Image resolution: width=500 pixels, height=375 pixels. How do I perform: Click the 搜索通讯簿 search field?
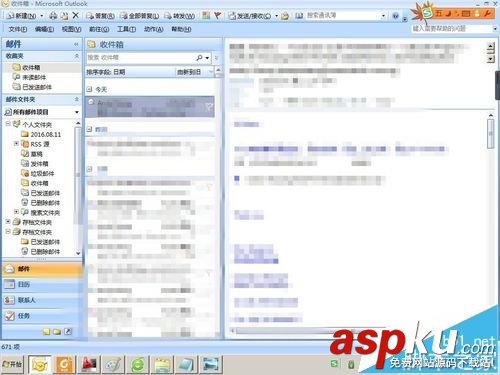pyautogui.click(x=343, y=15)
